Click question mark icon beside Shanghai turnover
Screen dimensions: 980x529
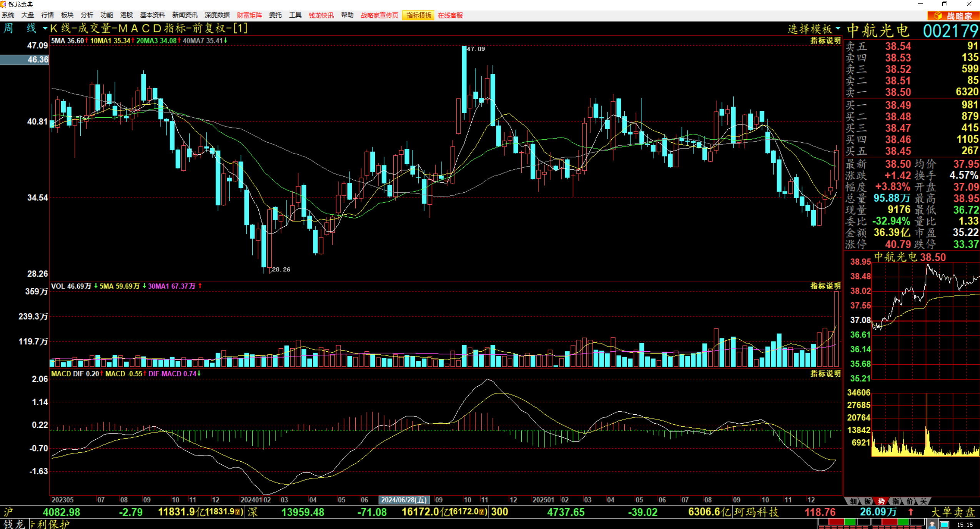[x=238, y=512]
